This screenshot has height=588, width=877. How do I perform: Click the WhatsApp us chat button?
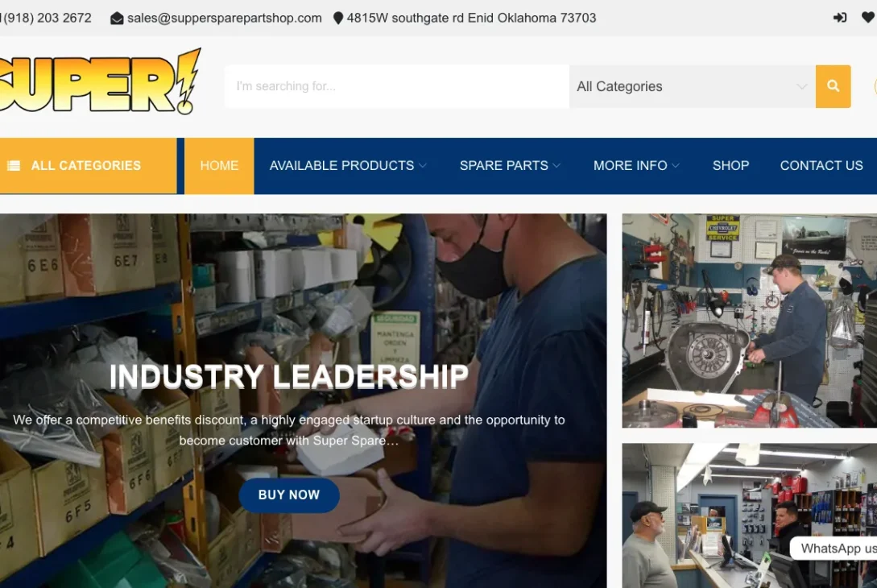(834, 549)
